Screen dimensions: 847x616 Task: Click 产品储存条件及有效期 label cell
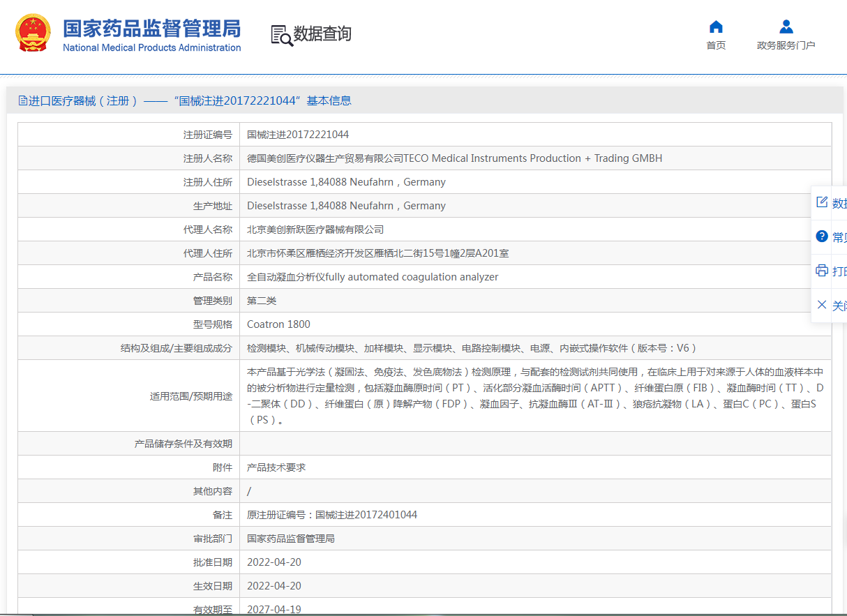[128, 444]
